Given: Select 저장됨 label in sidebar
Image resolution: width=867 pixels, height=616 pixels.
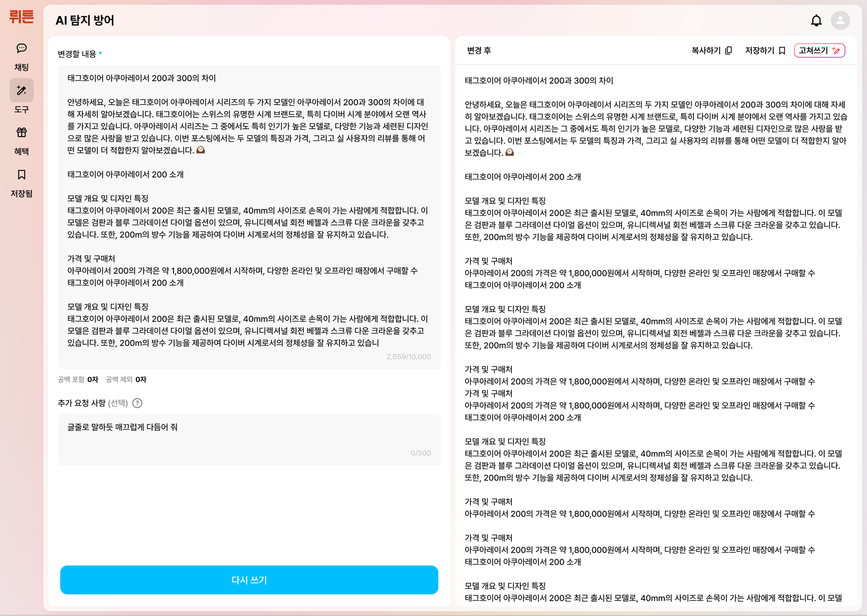Looking at the screenshot, I should (x=22, y=194).
